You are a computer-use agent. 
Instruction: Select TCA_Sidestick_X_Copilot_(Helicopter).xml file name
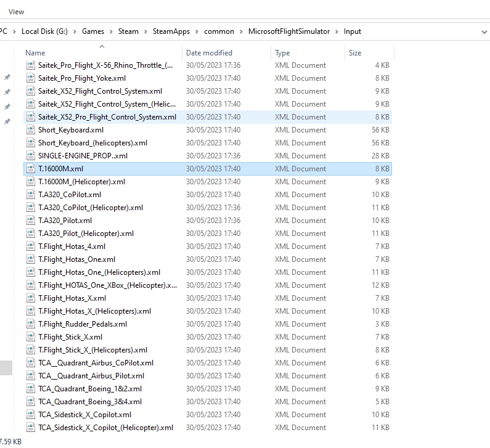pyautogui.click(x=105, y=428)
